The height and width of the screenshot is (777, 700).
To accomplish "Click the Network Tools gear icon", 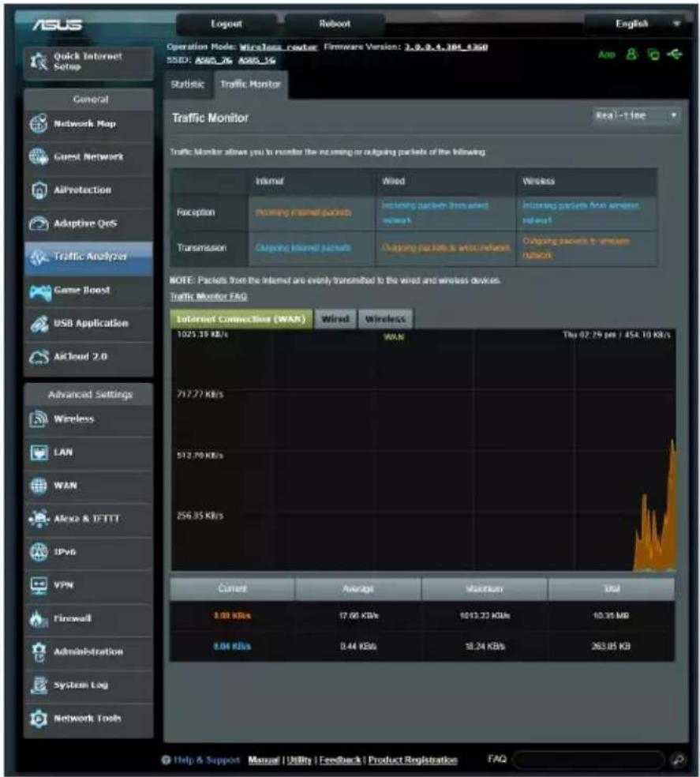I will 39,719.
